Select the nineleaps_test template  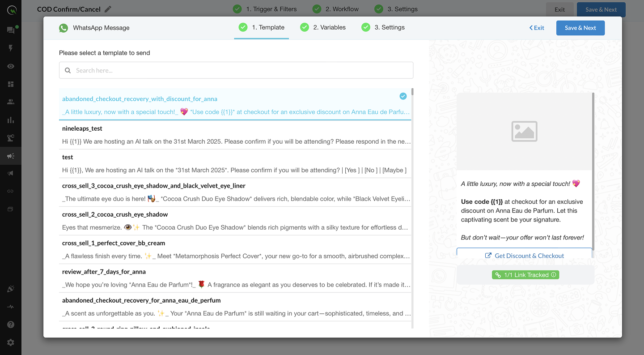pyautogui.click(x=235, y=135)
